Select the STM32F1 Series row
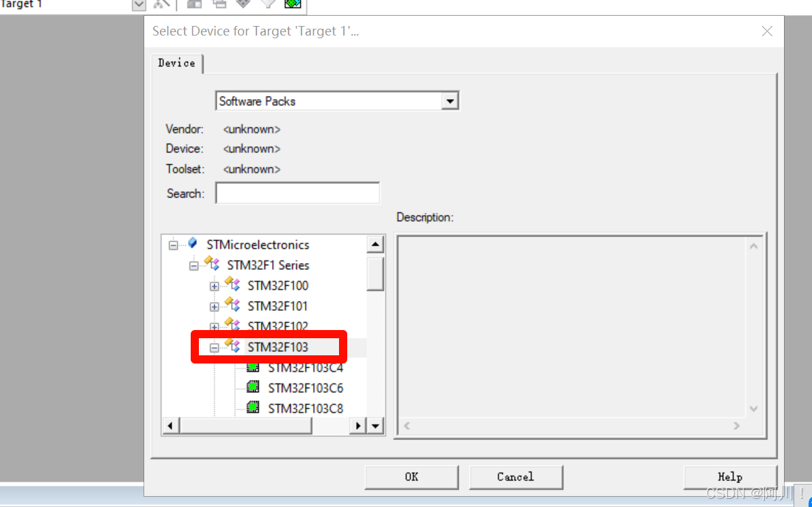 pos(268,265)
